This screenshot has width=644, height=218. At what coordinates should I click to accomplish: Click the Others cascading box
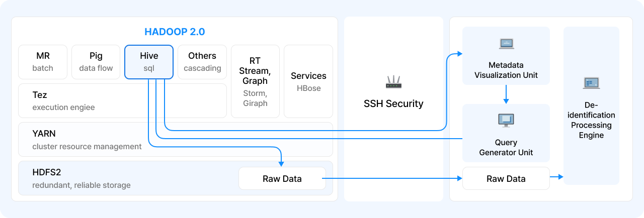pyautogui.click(x=202, y=62)
